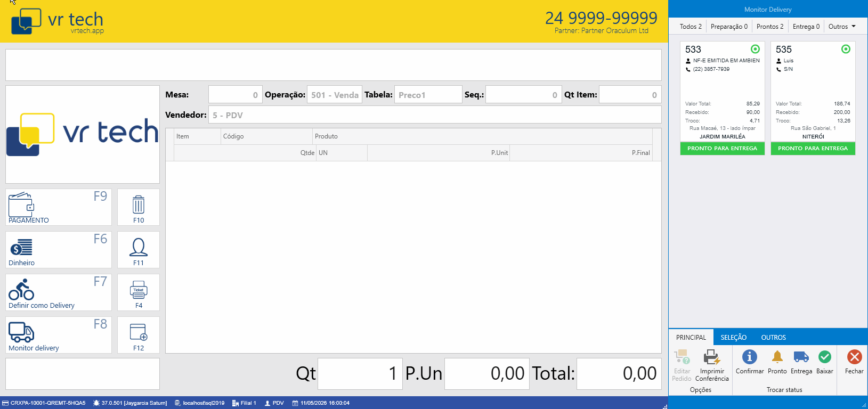Click green status circle on order 533
The image size is (868, 409).
pyautogui.click(x=755, y=49)
